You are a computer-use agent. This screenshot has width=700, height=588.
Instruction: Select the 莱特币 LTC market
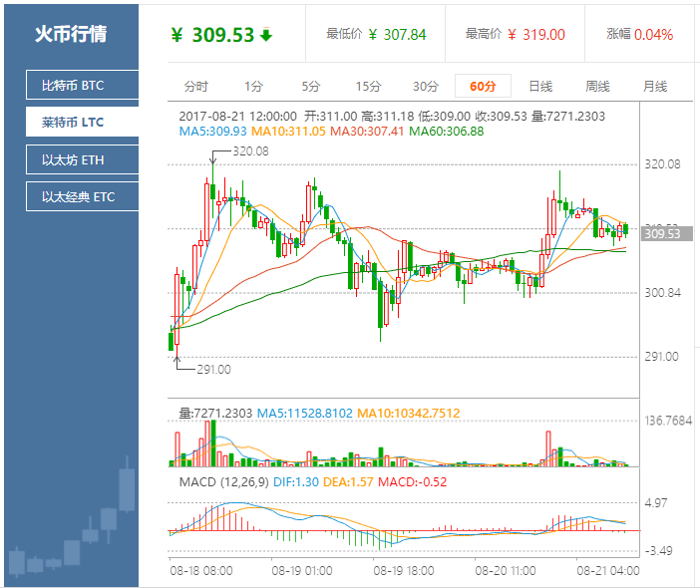click(x=83, y=122)
